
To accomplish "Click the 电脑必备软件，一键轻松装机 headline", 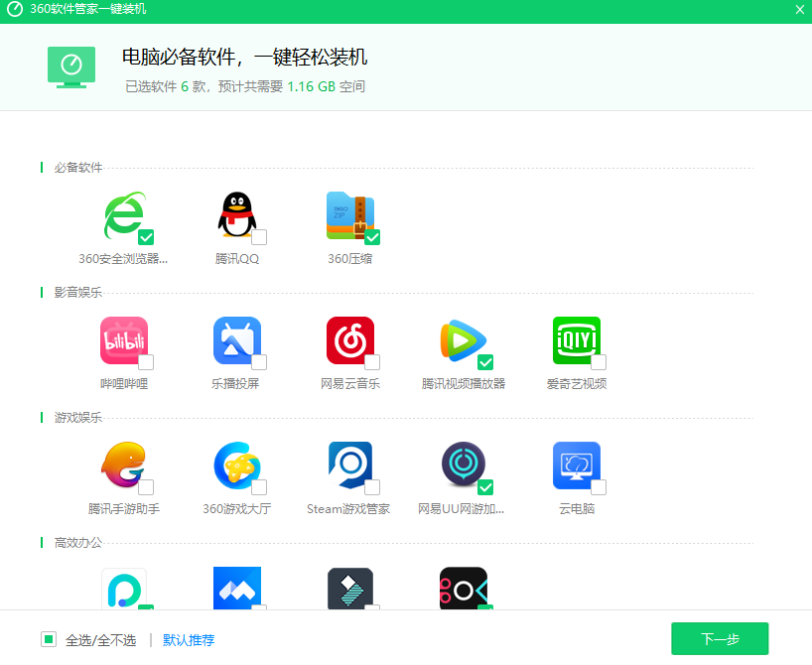I will click(244, 57).
